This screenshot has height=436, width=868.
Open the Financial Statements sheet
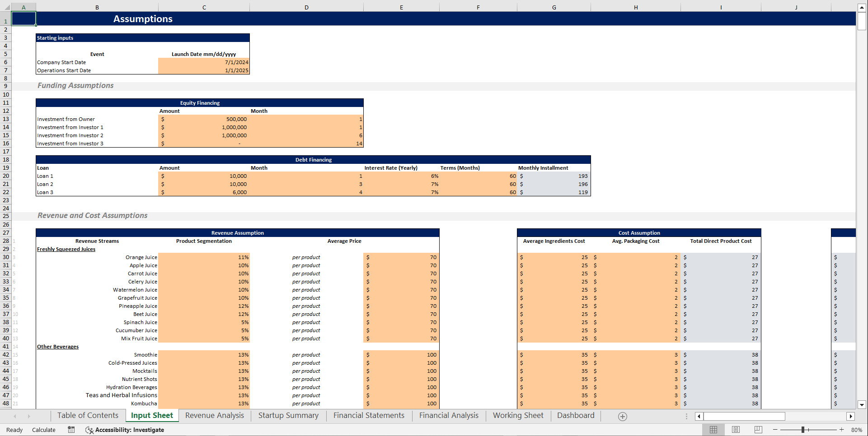click(x=369, y=415)
